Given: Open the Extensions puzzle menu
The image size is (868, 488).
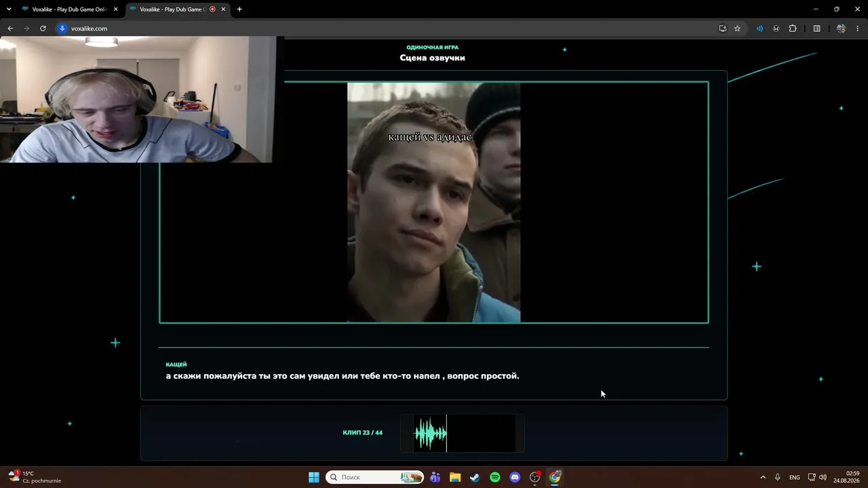Looking at the screenshot, I should click(x=793, y=28).
